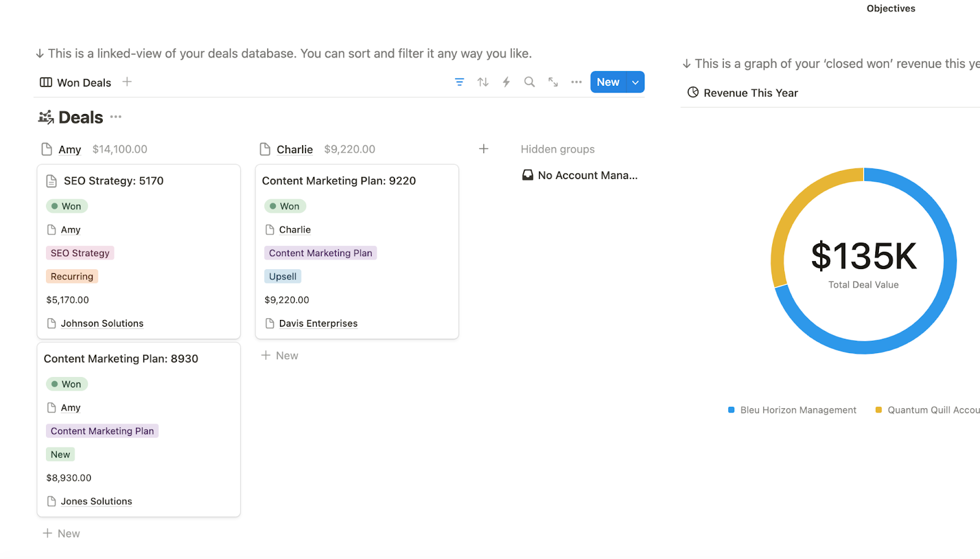Click Charlie manager link in 9220 card
The height and width of the screenshot is (559, 980).
point(295,230)
